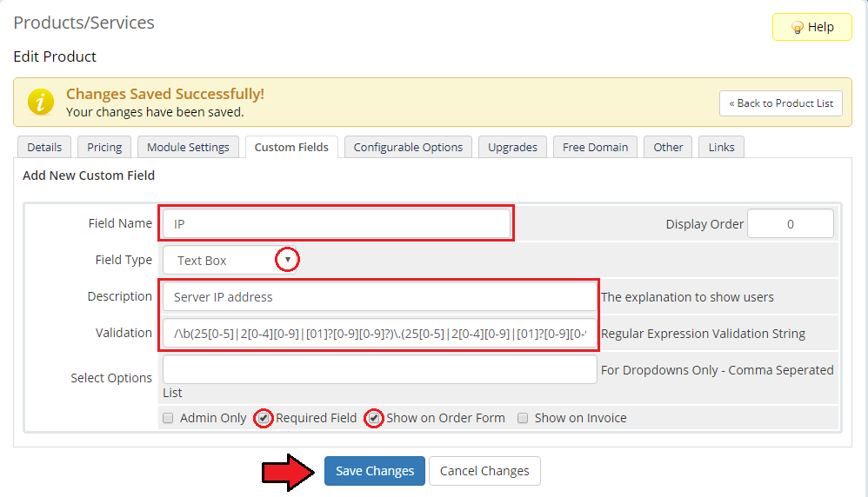Click the "Add New Custom Field" heading
868x497 pixels.
(89, 176)
